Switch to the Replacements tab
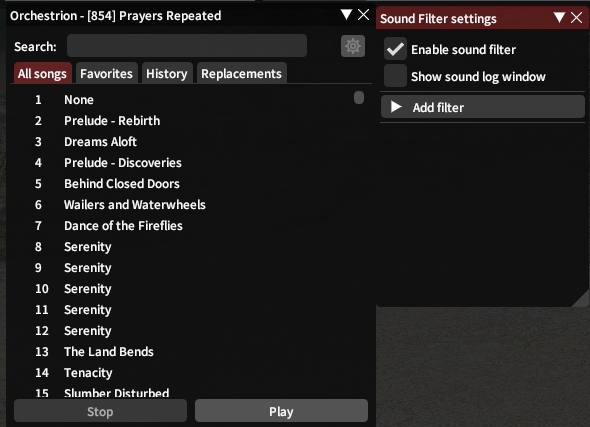The height and width of the screenshot is (427, 590). coord(242,73)
